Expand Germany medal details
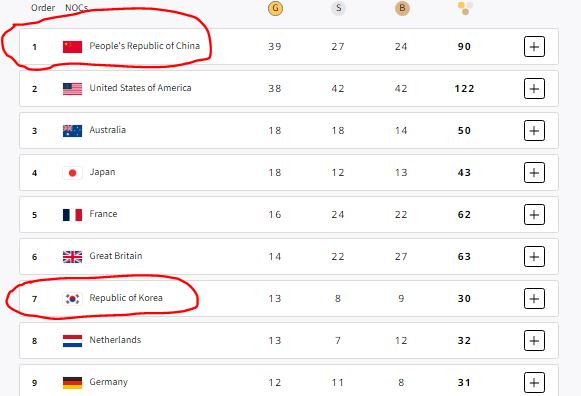 click(x=534, y=382)
